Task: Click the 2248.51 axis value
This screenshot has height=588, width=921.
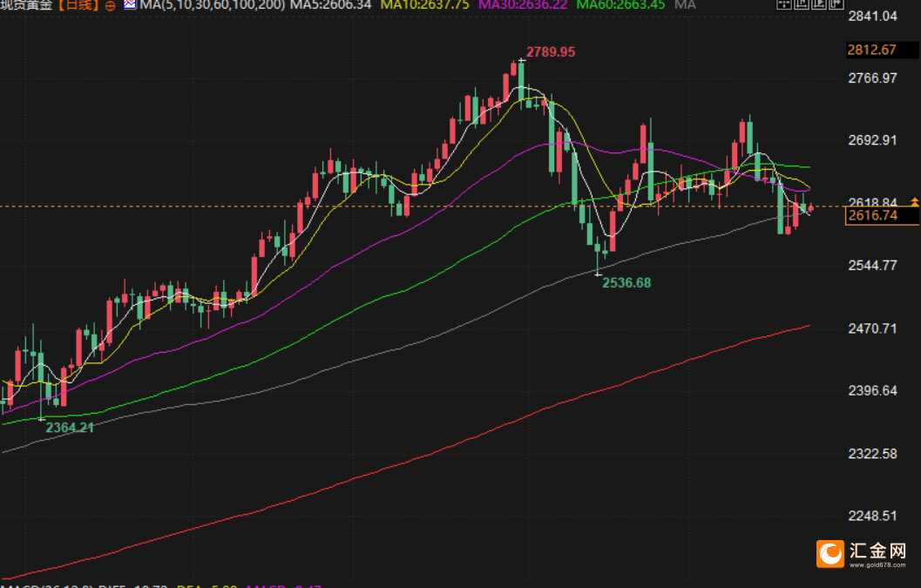Action: point(873,516)
